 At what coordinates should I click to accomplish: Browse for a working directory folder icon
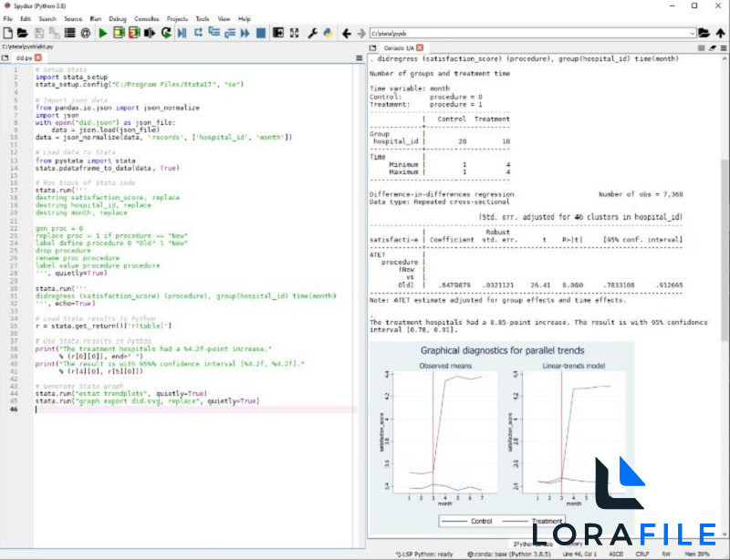[x=704, y=33]
